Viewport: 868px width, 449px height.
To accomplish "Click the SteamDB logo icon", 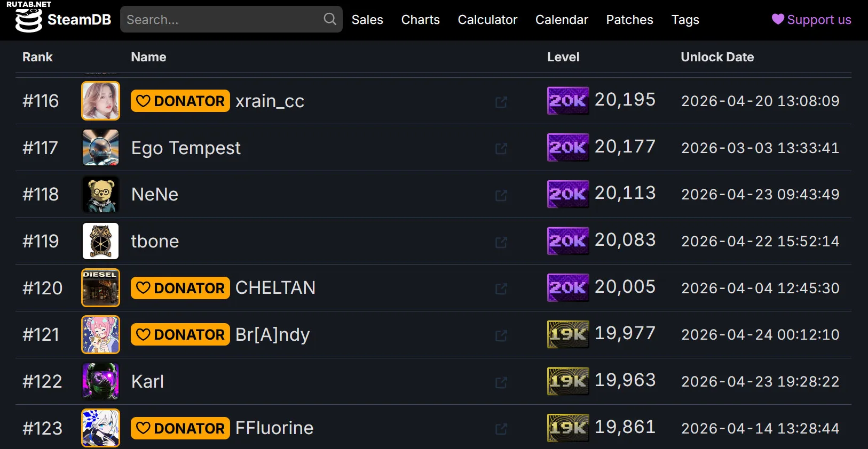I will click(28, 20).
